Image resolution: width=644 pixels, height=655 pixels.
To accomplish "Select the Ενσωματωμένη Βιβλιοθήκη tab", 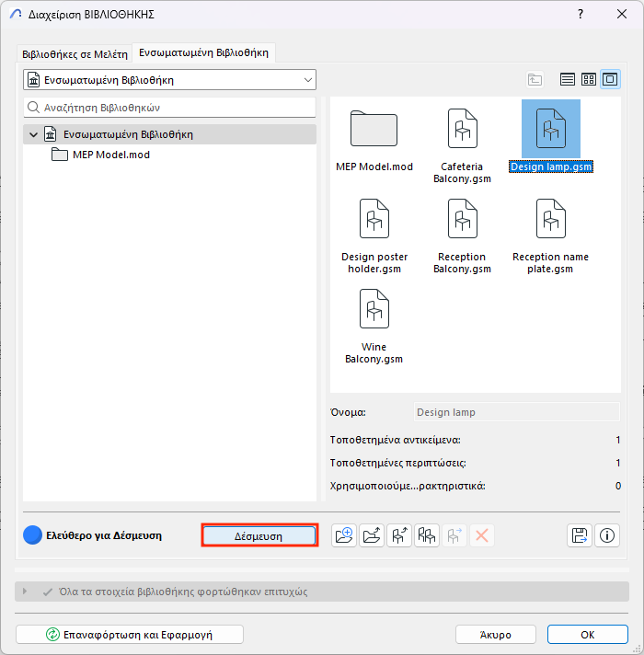I will [x=204, y=52].
